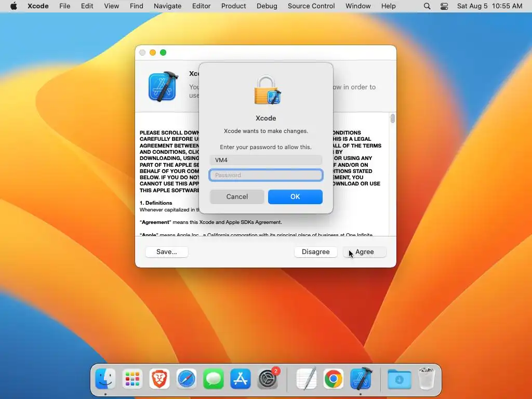532x399 pixels.
Task: Open the Navigate menu
Action: [168, 6]
